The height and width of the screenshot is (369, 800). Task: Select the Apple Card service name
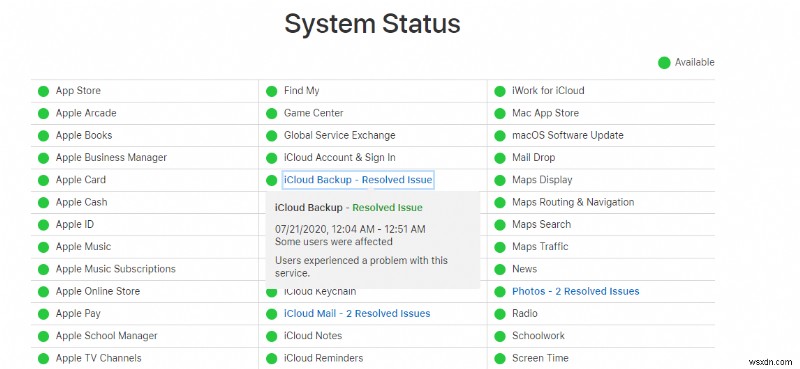pos(81,180)
